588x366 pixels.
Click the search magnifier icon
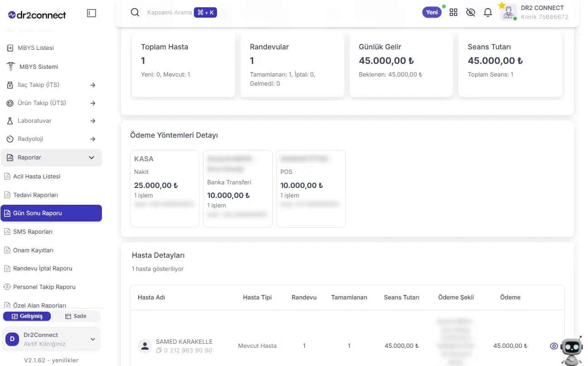[x=135, y=12]
